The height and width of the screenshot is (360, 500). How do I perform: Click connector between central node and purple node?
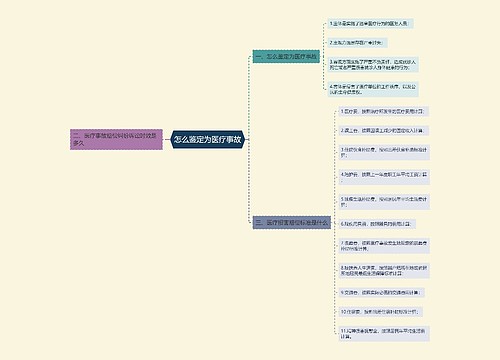pos(167,139)
